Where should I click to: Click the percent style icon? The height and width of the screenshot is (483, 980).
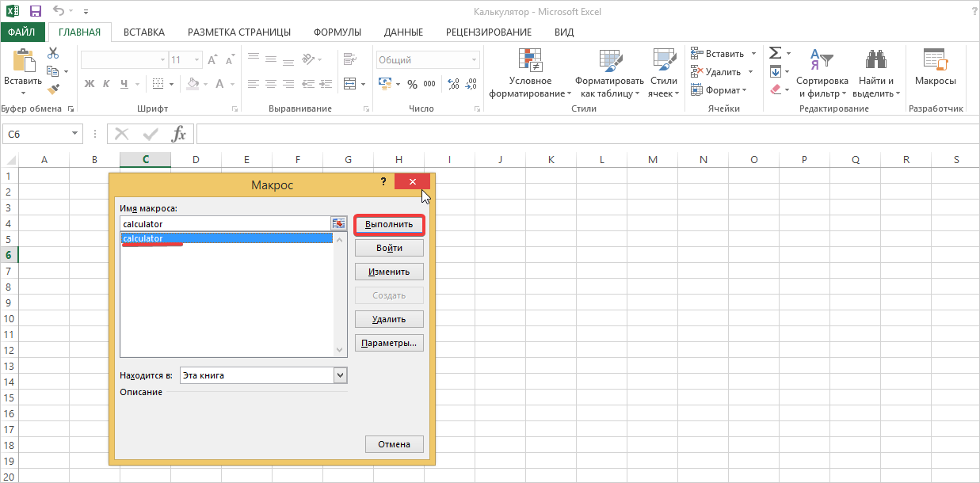pyautogui.click(x=412, y=84)
